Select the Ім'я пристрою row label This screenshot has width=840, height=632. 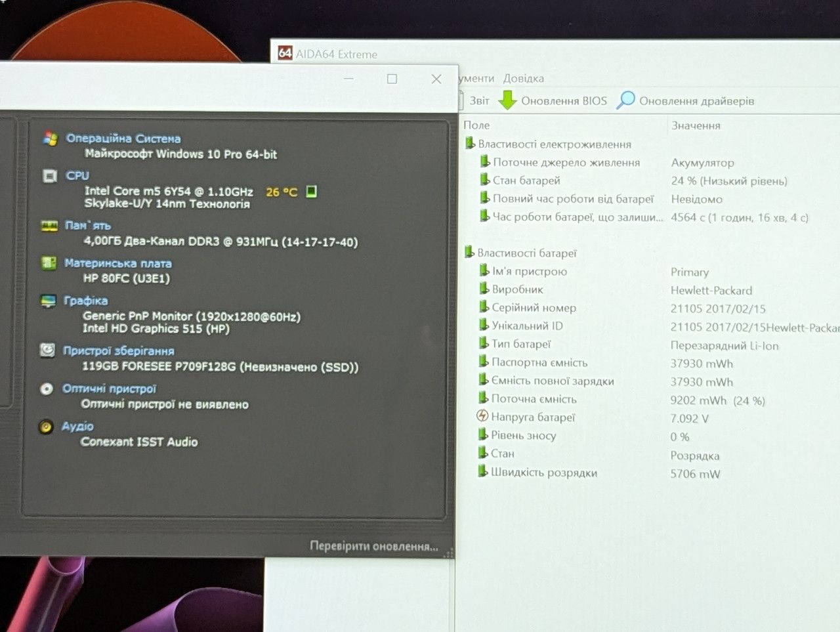(530, 271)
